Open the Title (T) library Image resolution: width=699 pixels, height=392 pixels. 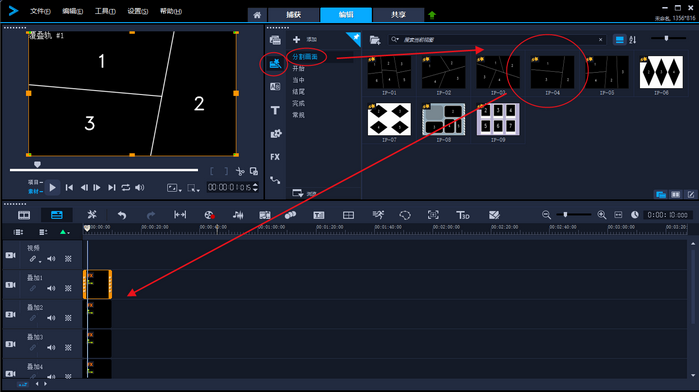pyautogui.click(x=275, y=110)
